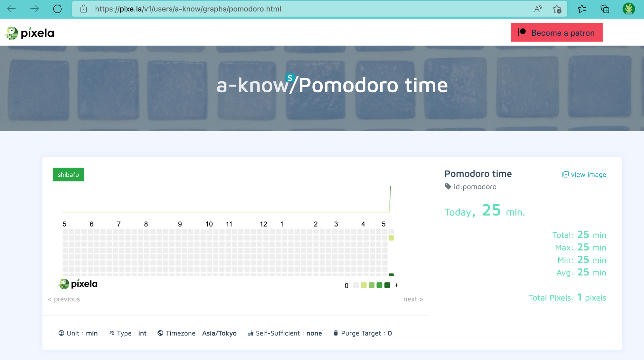Image resolution: width=644 pixels, height=360 pixels.
Task: Go back to previous page
Action: click(12, 9)
